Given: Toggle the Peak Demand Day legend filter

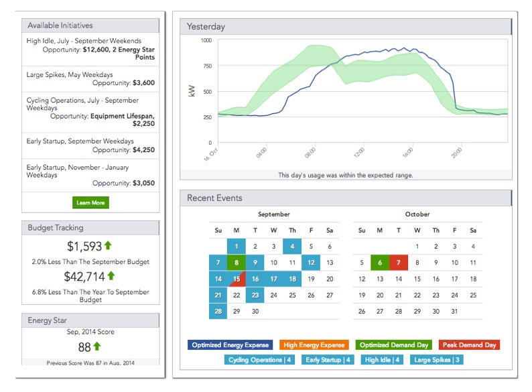Looking at the screenshot, I should click(469, 345).
